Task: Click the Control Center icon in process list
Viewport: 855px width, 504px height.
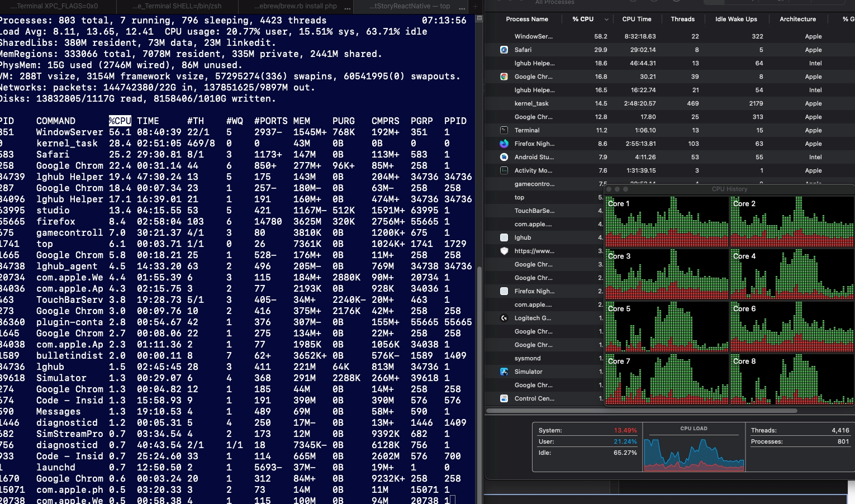Action: pyautogui.click(x=504, y=398)
